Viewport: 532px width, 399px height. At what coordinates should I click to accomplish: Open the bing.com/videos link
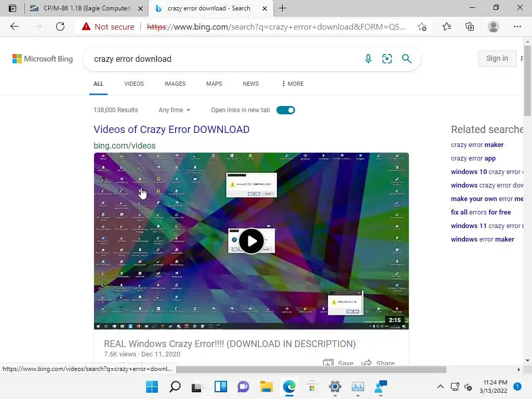[125, 145]
